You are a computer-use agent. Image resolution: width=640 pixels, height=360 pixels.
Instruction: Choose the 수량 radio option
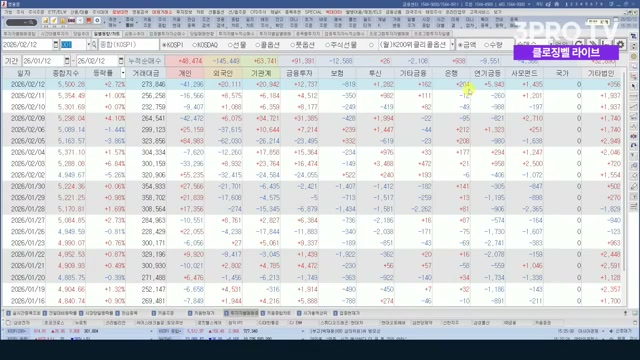(494, 45)
